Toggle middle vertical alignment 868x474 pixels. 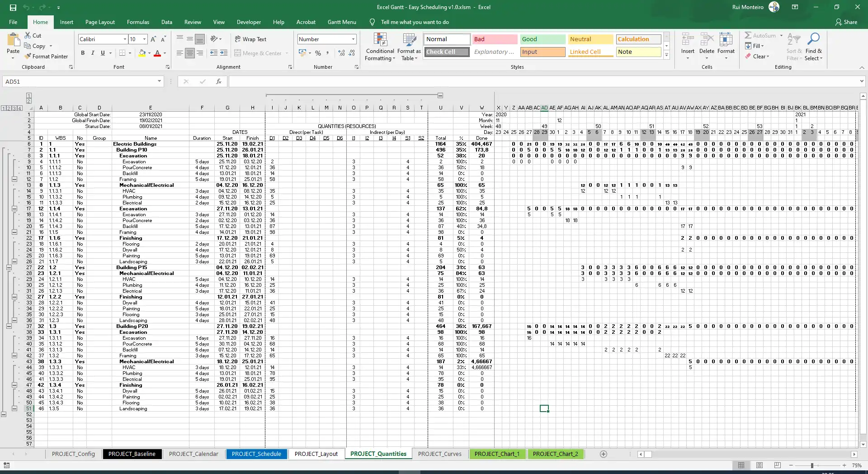pos(190,39)
